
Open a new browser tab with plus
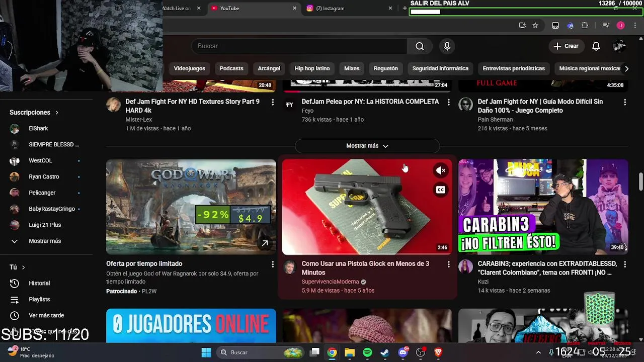[405, 8]
